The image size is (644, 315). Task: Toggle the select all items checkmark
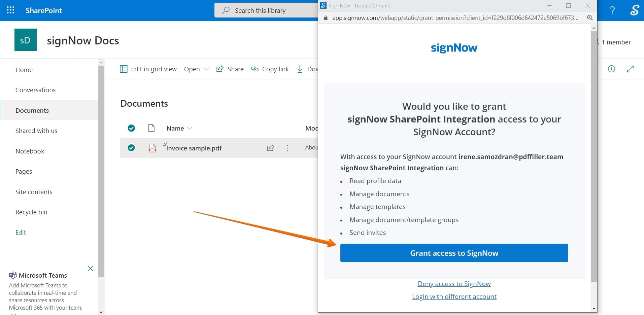pyautogui.click(x=131, y=128)
